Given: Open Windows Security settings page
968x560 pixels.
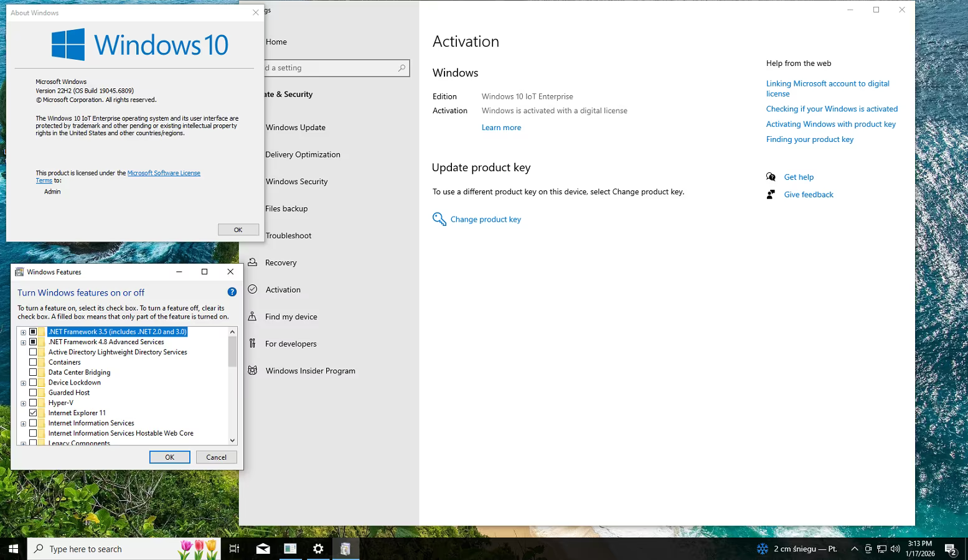Looking at the screenshot, I should coord(297,182).
